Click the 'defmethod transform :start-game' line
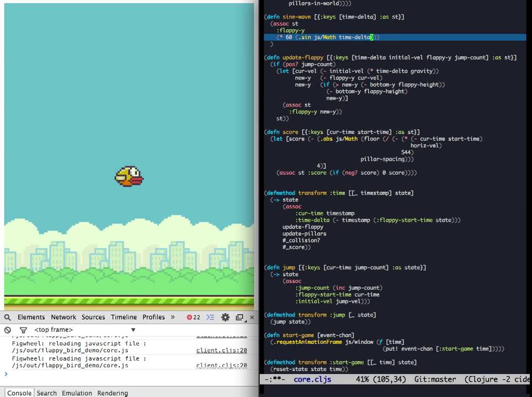This screenshot has height=397, width=532. click(341, 362)
